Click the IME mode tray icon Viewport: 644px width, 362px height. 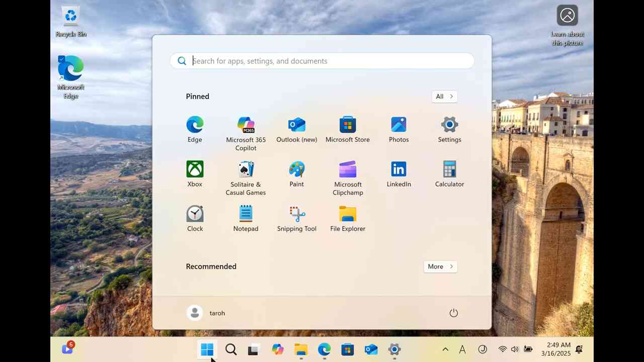[x=482, y=349]
